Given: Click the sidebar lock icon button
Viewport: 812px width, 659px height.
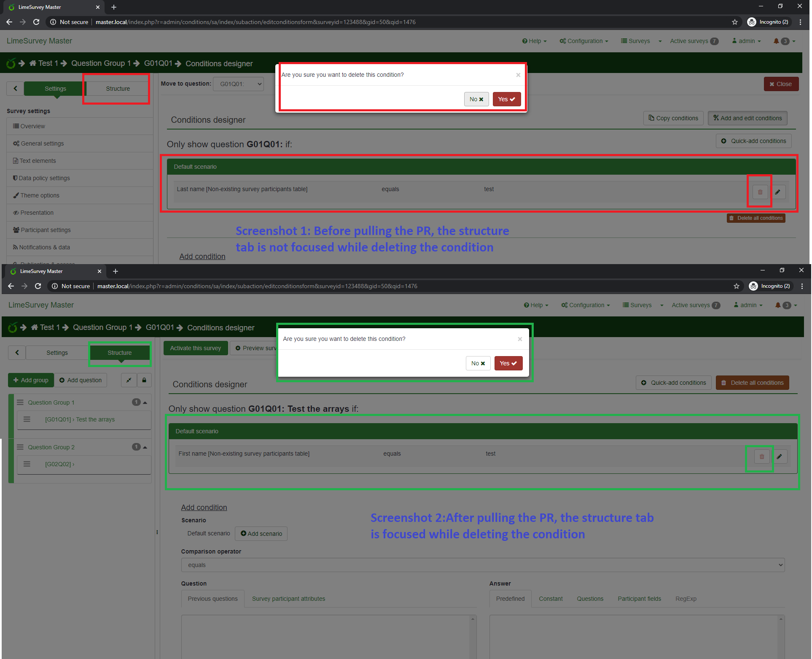Looking at the screenshot, I should (144, 380).
